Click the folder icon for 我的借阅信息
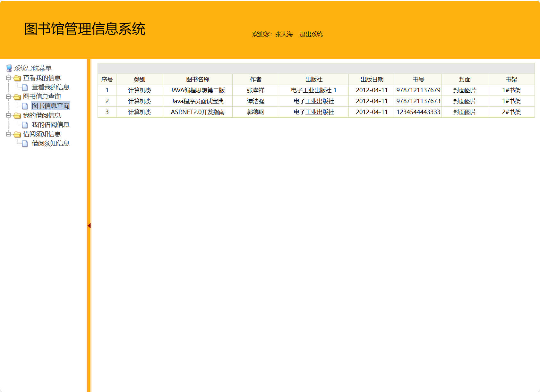Image resolution: width=540 pixels, height=392 pixels. (18, 115)
